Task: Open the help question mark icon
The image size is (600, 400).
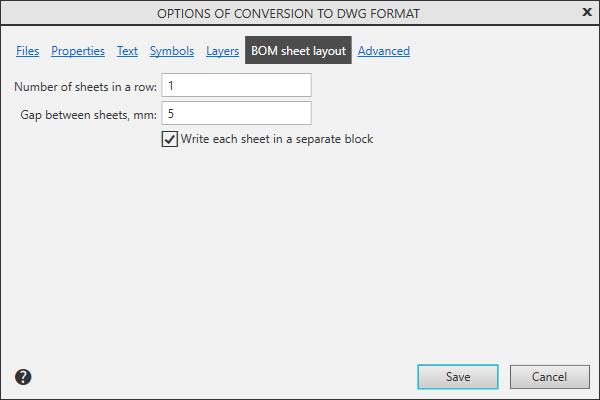Action: click(x=24, y=377)
